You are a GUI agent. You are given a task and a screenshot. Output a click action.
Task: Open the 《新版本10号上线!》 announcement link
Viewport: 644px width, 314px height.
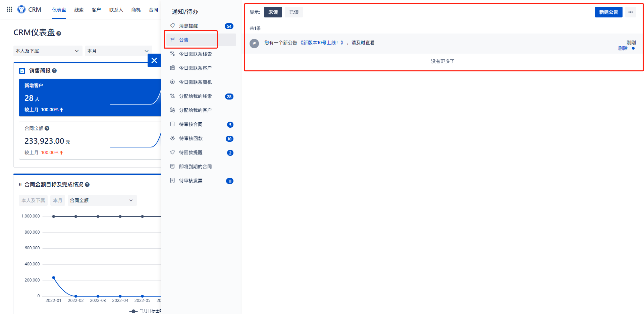(321, 43)
